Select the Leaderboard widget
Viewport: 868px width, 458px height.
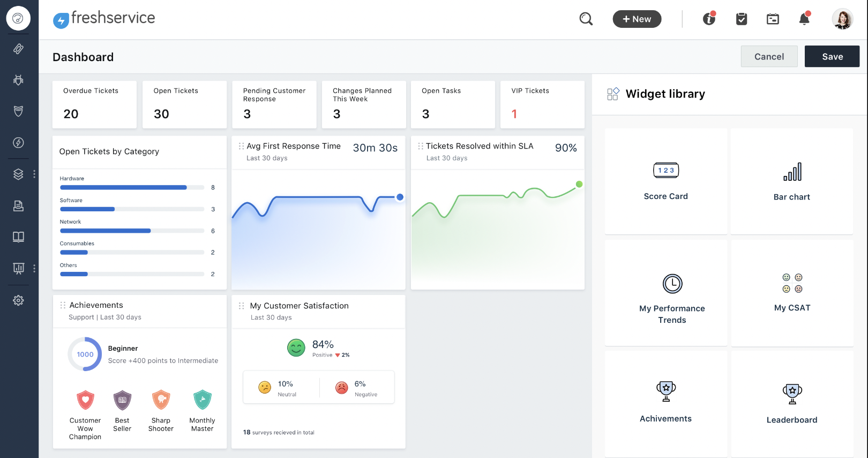point(792,404)
